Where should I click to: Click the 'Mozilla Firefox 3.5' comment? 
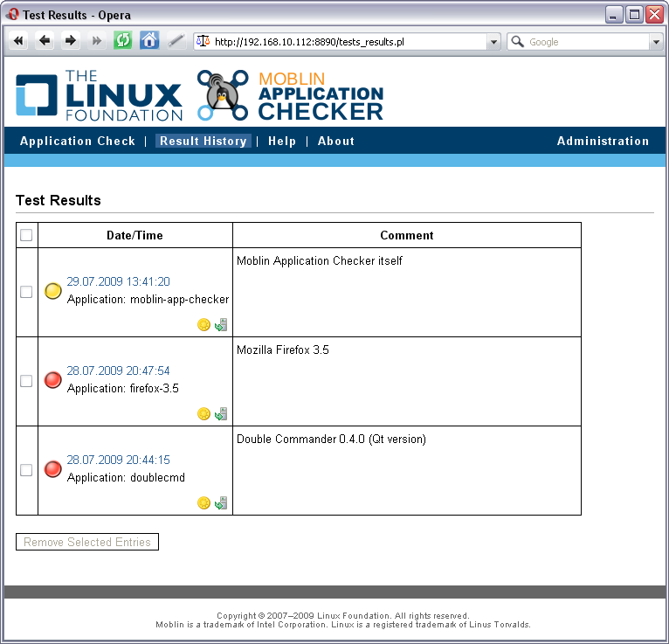tap(283, 350)
